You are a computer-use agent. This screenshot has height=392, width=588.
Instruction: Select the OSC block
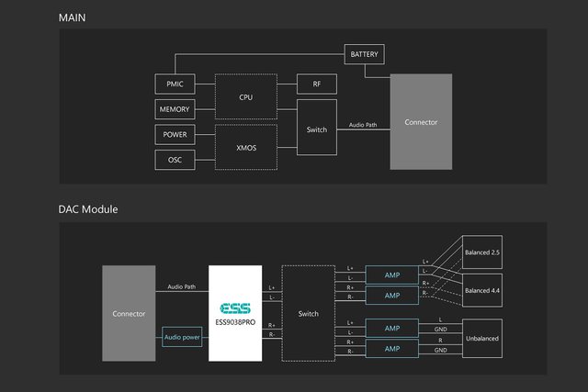(175, 160)
